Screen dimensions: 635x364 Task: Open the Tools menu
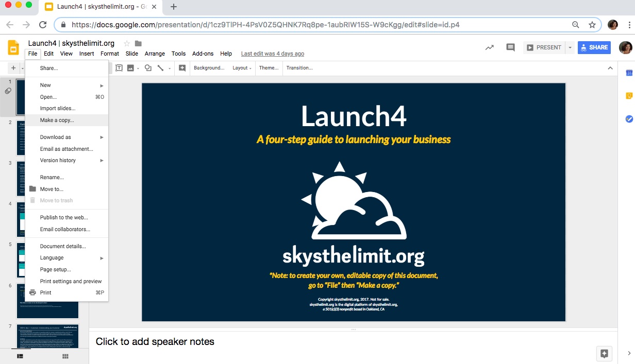click(178, 54)
